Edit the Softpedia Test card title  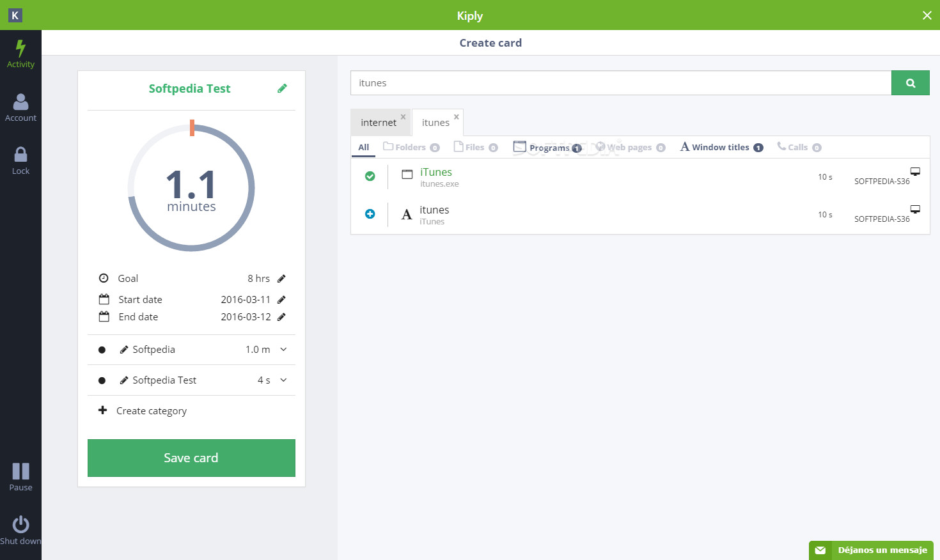click(282, 89)
